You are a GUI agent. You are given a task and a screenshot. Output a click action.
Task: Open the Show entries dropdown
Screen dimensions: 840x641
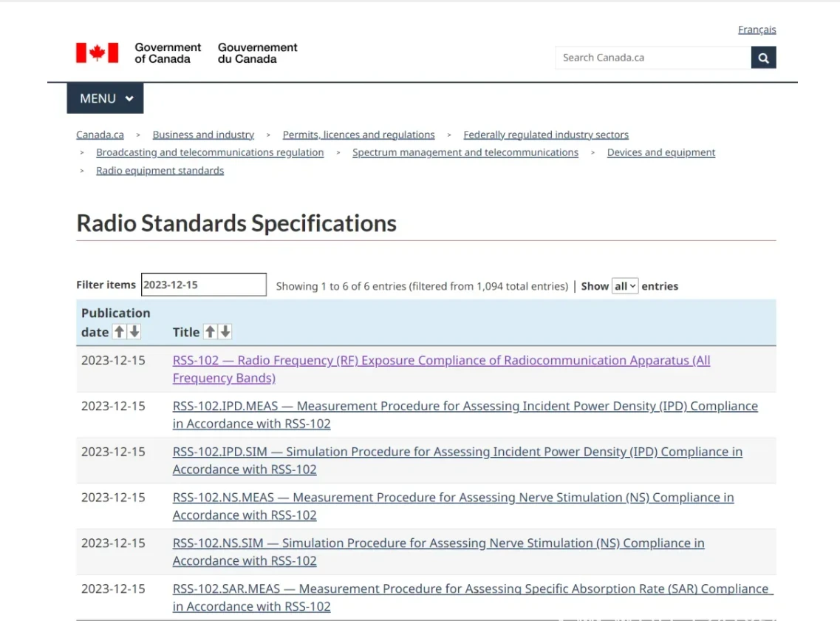coord(624,286)
